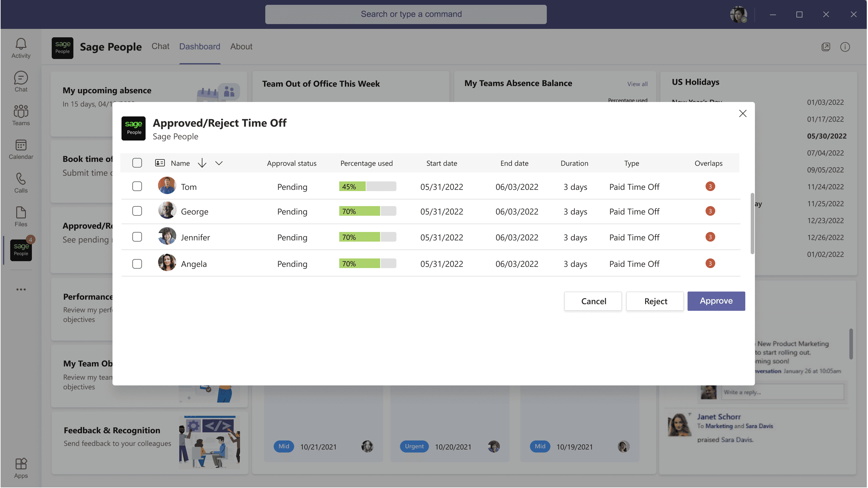The height and width of the screenshot is (488, 868).
Task: Select George's row checkbox
Action: pos(137,211)
